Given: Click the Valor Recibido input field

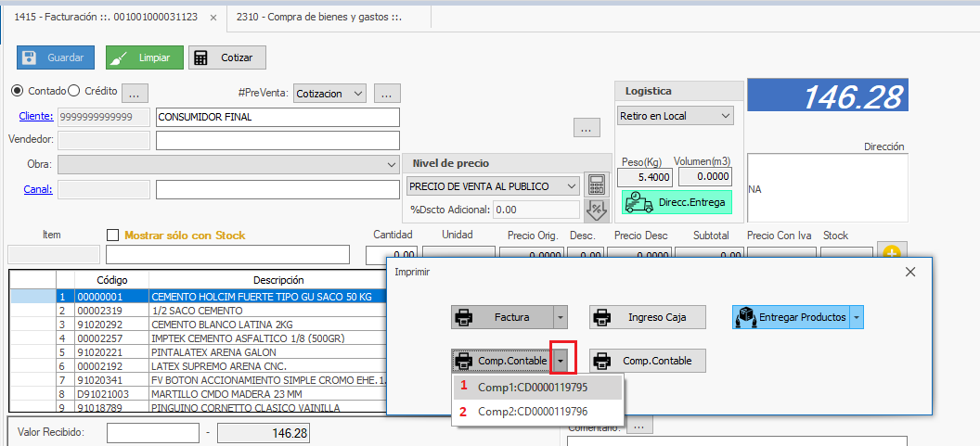Looking at the screenshot, I should coord(152,433).
